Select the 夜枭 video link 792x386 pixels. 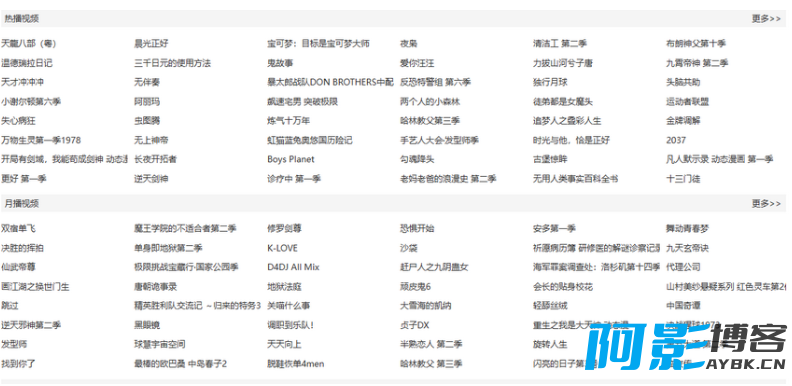pos(409,43)
